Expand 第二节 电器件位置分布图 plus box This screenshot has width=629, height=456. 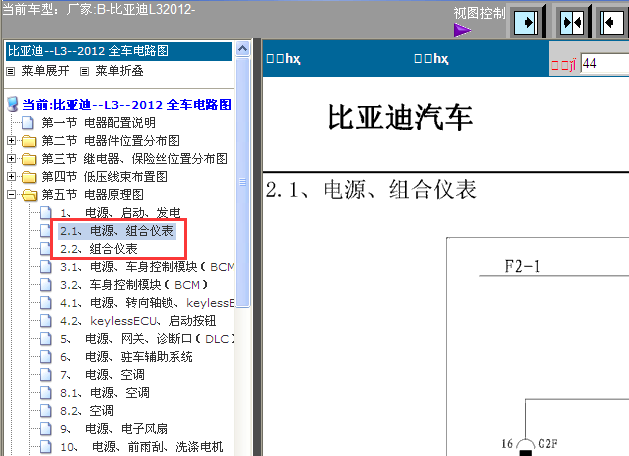(11, 141)
